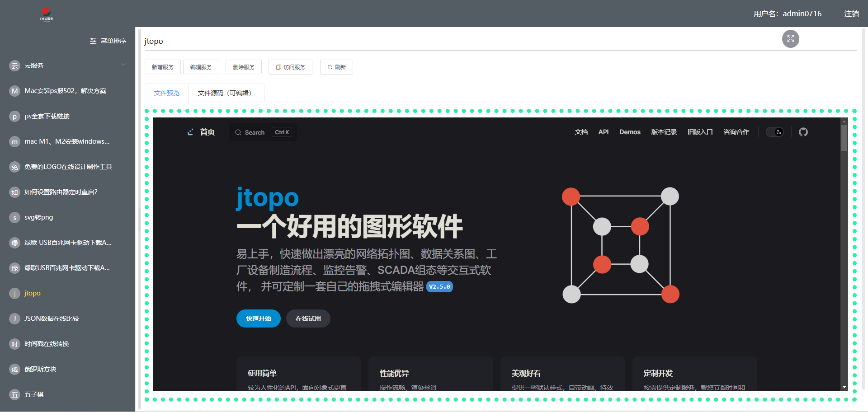Click the 用户名: admin0716 text

tap(788, 14)
